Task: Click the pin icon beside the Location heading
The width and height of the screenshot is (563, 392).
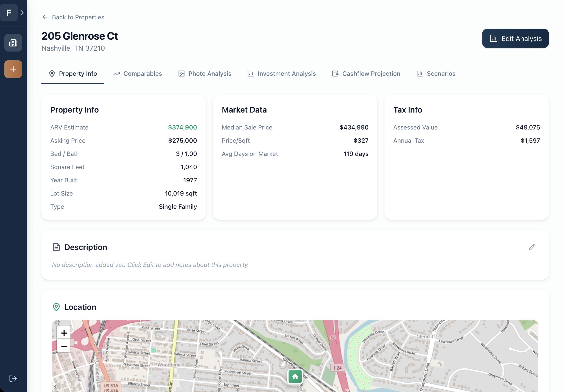Action: [56, 307]
